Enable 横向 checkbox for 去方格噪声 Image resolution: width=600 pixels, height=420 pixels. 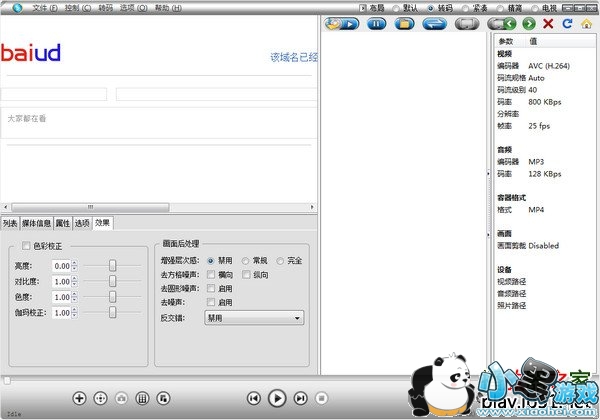pos(211,274)
